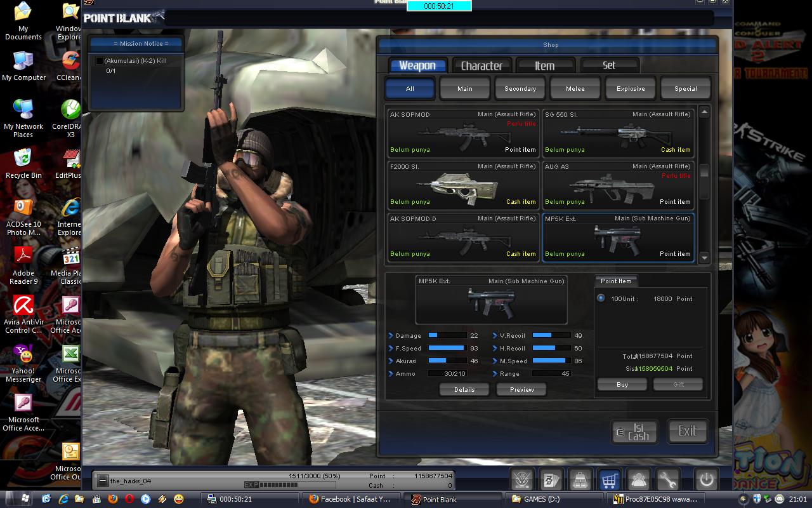Select the AK SOPMOD D weapon card

coord(463,236)
